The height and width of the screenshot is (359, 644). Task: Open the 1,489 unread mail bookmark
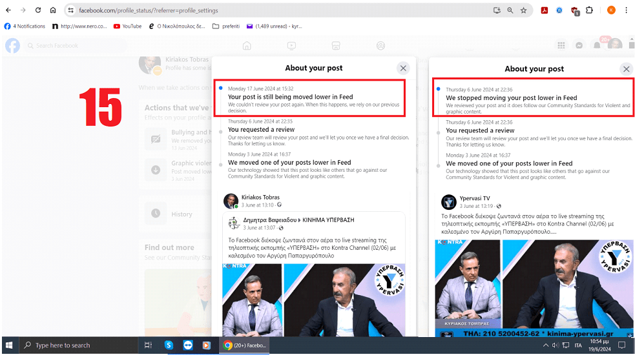pos(275,26)
